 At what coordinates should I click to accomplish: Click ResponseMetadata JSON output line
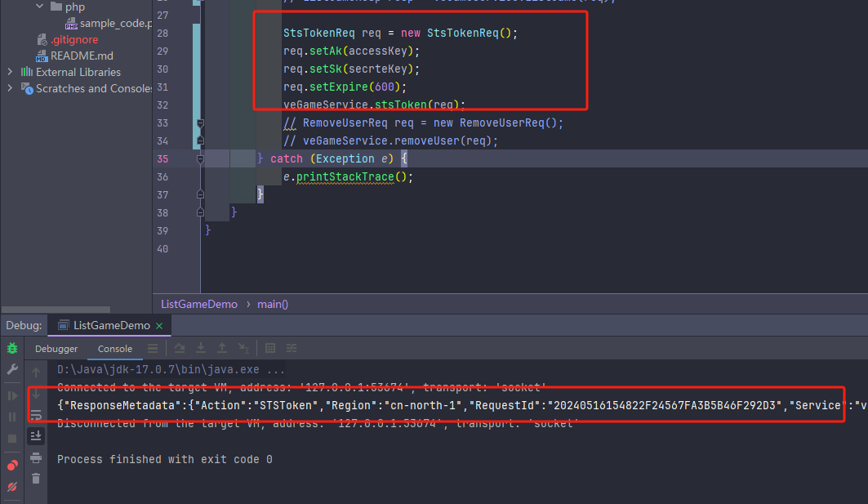pyautogui.click(x=462, y=405)
